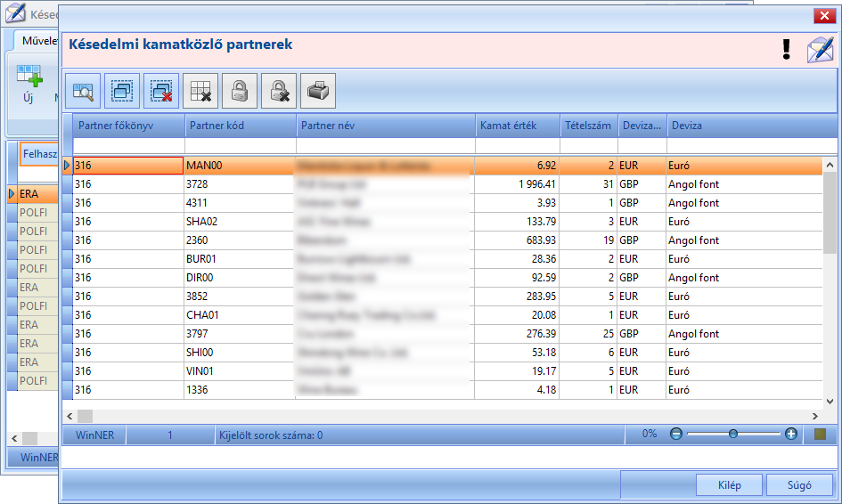The image size is (842, 504).
Task: Select partner code 1336 cell
Action: tap(240, 390)
